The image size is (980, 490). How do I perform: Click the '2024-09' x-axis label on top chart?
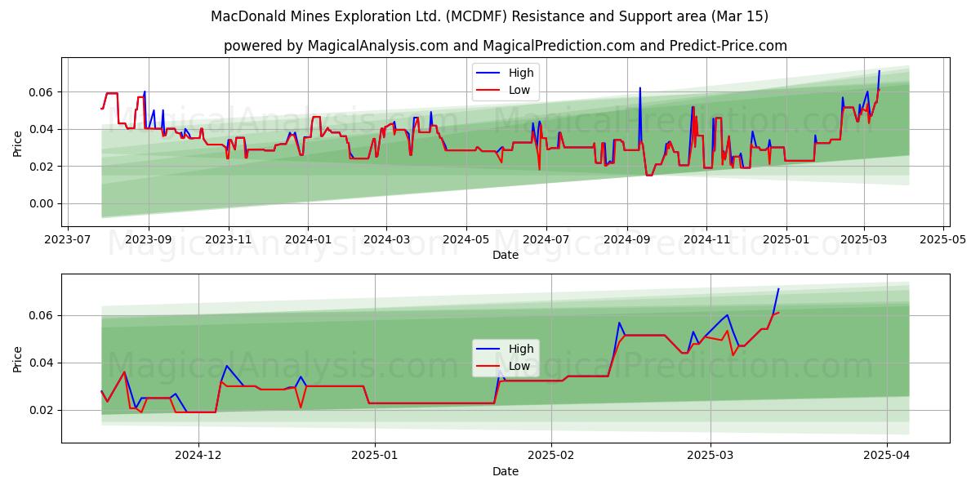click(626, 240)
